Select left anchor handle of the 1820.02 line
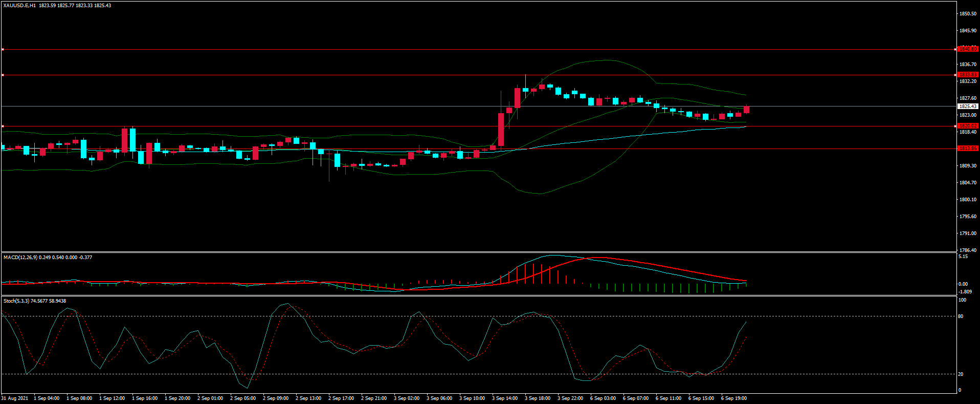Screen dimensions: 980x404 (3, 126)
